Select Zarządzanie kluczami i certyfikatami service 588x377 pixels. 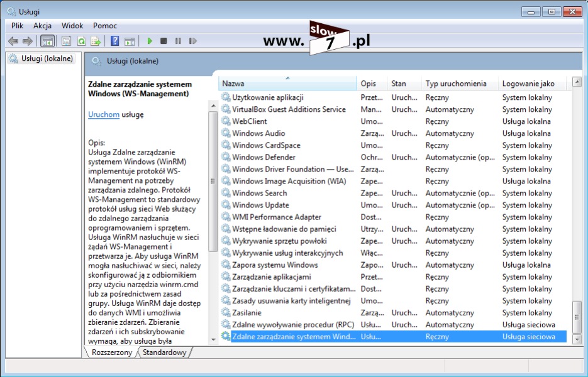[x=294, y=288]
